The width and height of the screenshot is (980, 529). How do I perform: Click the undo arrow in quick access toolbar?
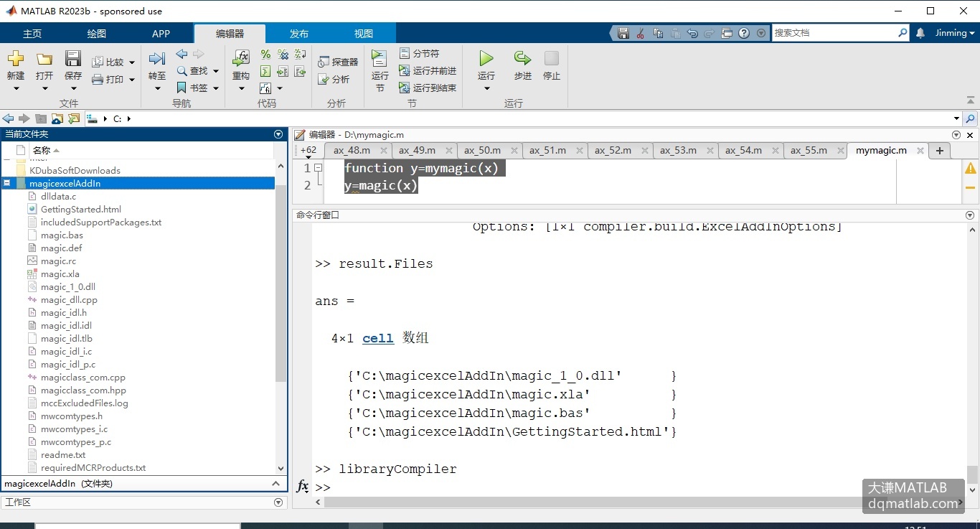[x=692, y=33]
